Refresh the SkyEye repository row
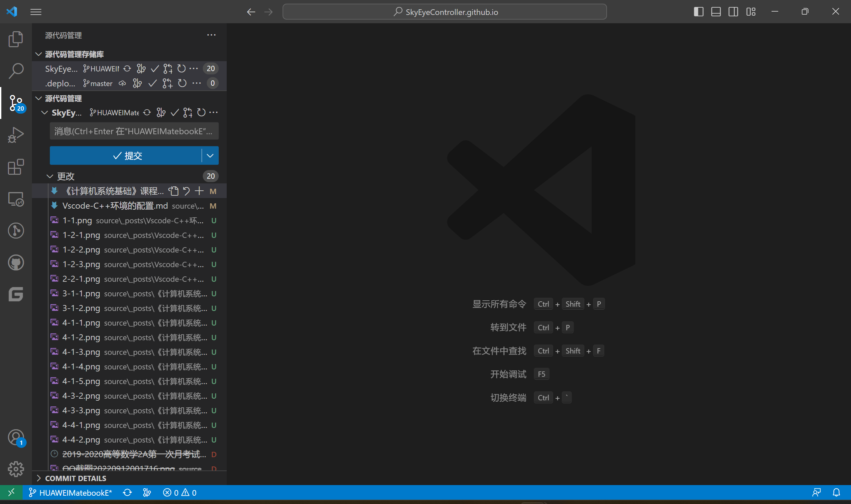Viewport: 851px width, 504px height. [182, 68]
